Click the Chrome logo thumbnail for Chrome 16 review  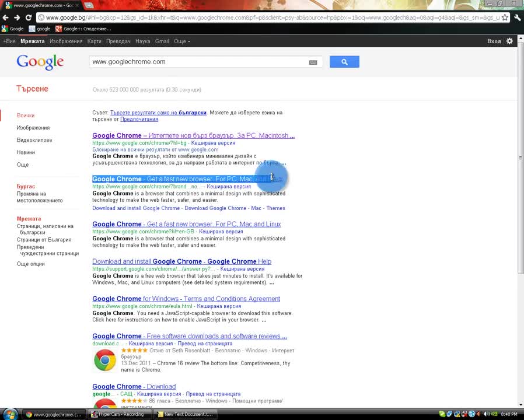105,360
